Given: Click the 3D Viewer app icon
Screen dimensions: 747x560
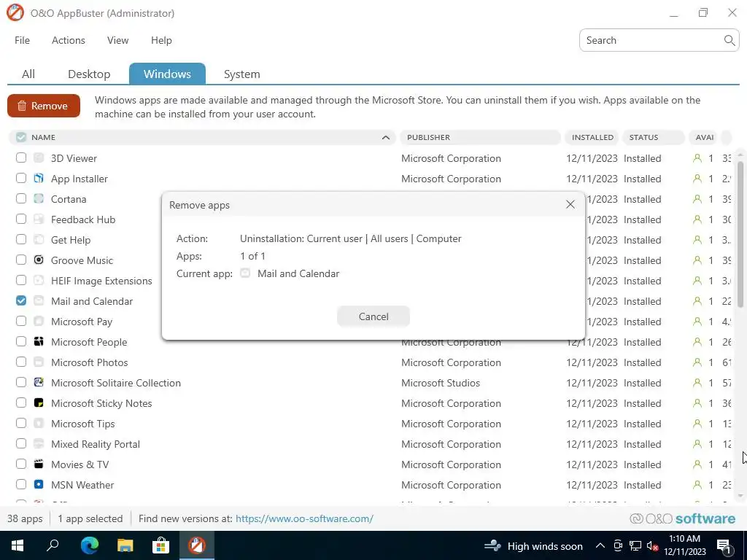Looking at the screenshot, I should [x=39, y=158].
